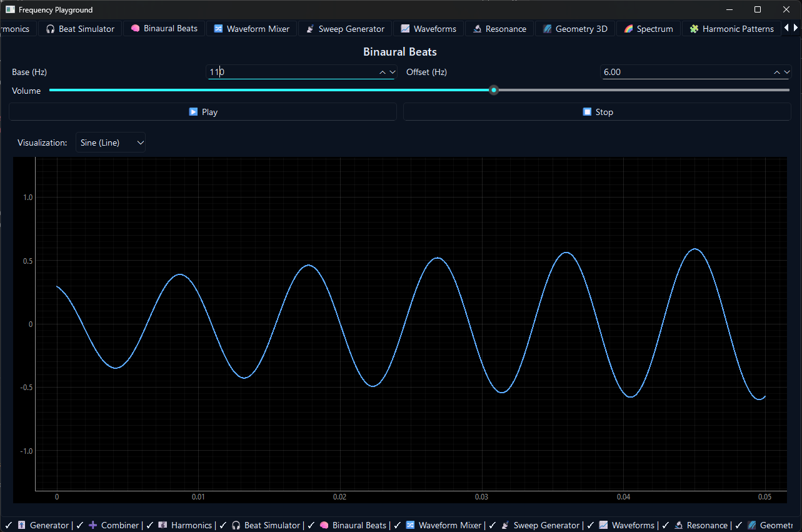Open the Visualization dropdown showing Sine (Line)

pos(110,142)
